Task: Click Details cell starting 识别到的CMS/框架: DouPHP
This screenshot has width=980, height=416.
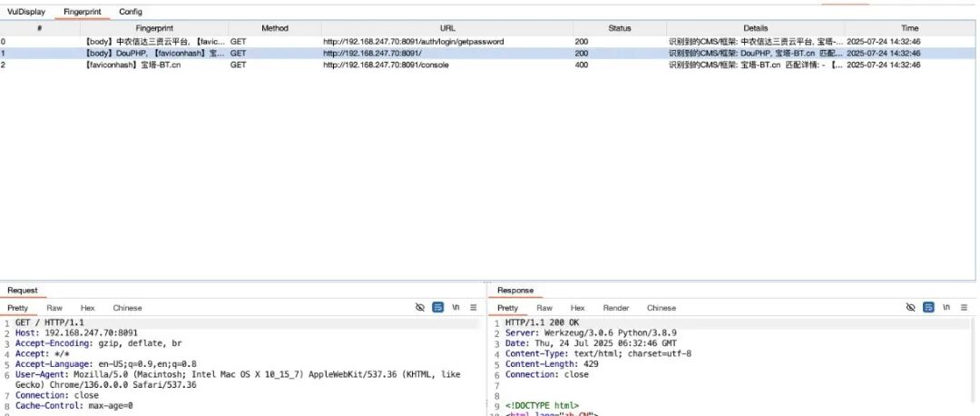Action: (756, 54)
